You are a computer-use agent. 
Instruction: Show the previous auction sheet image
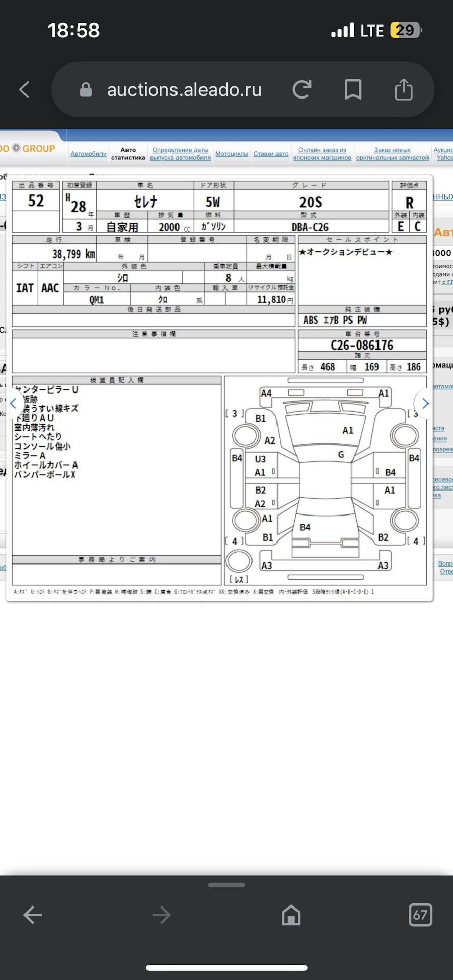click(x=14, y=403)
